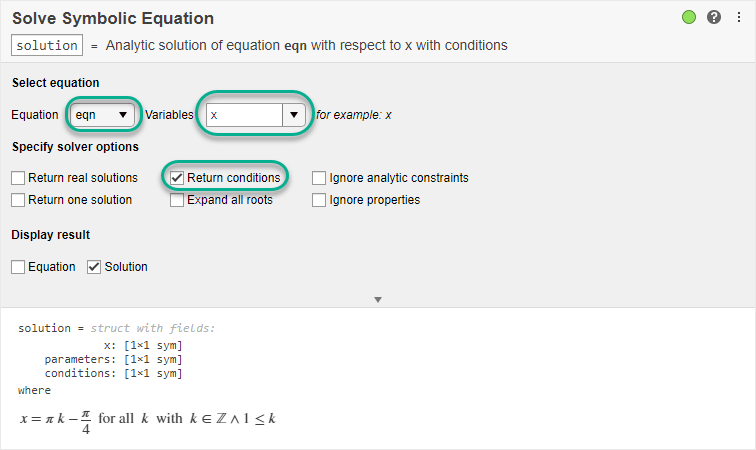Uncheck Return conditions option
The width and height of the screenshot is (756, 450).
(177, 178)
